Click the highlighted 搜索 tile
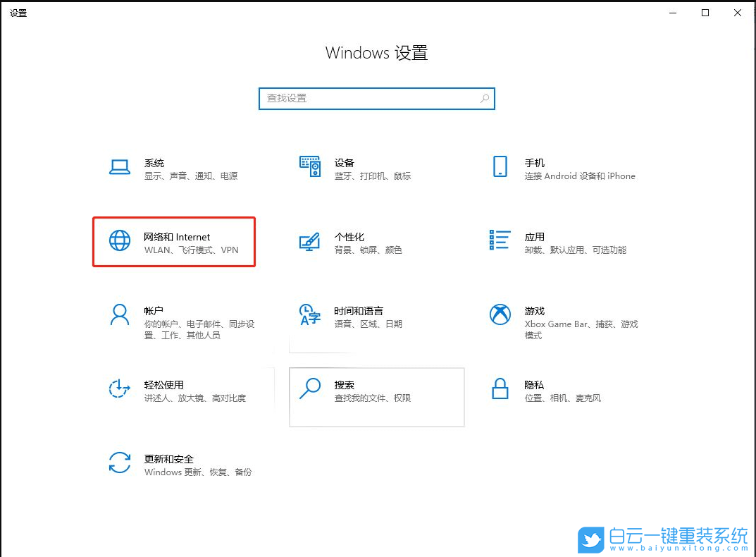The image size is (756, 557). (376, 396)
